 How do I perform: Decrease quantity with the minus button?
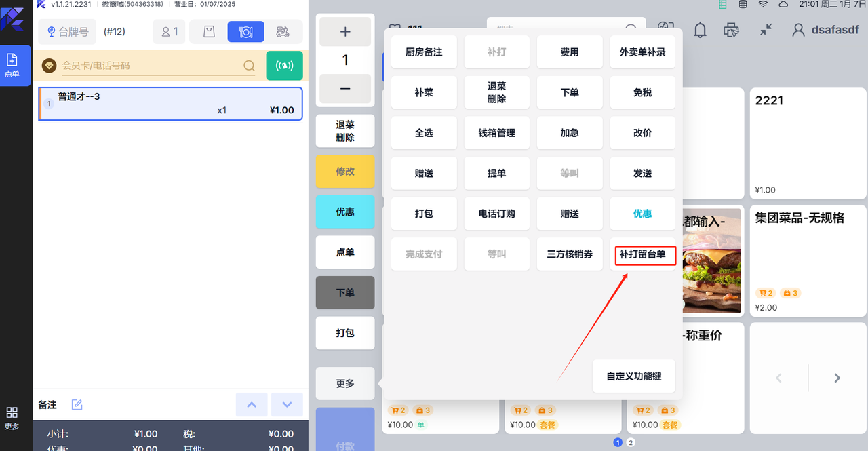tap(345, 89)
